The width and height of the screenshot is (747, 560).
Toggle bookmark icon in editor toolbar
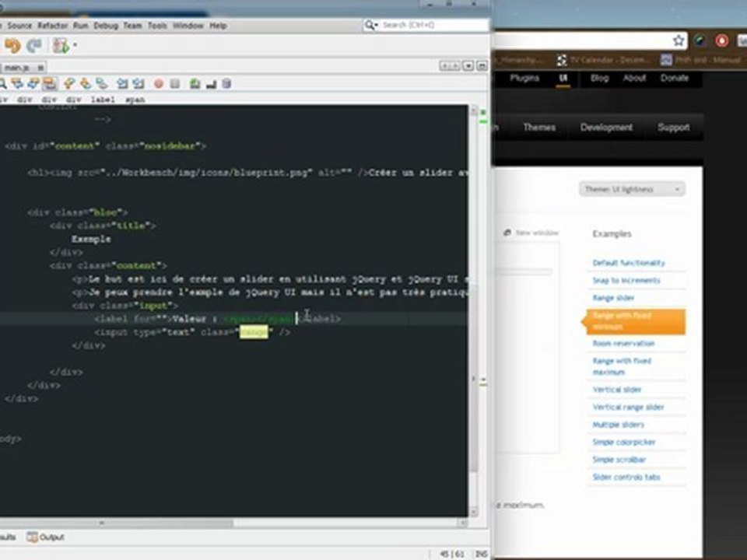101,84
